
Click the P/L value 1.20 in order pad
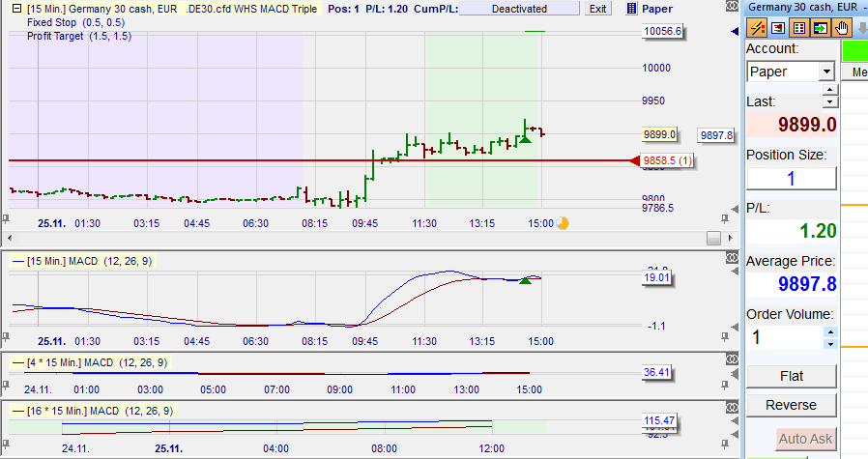click(818, 230)
